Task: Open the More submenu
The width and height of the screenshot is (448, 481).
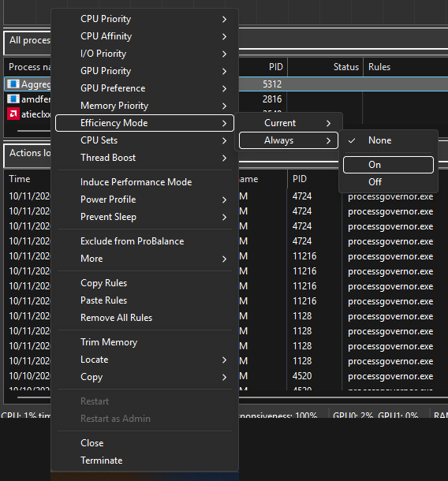Action: coord(144,259)
